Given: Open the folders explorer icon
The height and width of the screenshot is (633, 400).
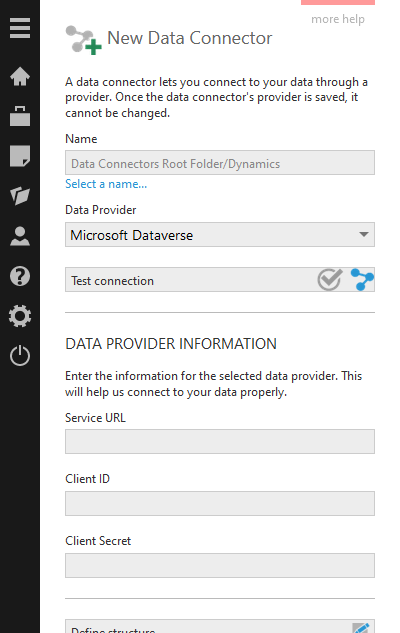Looking at the screenshot, I should [x=20, y=196].
